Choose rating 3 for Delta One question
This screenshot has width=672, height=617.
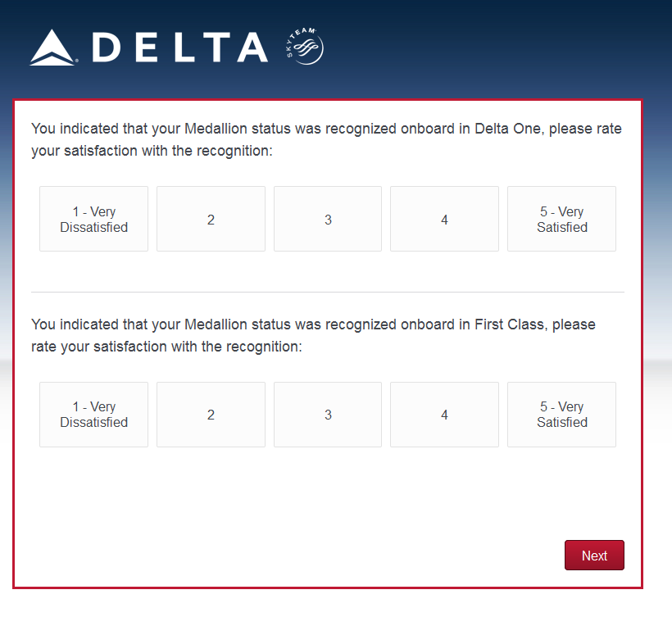point(328,219)
